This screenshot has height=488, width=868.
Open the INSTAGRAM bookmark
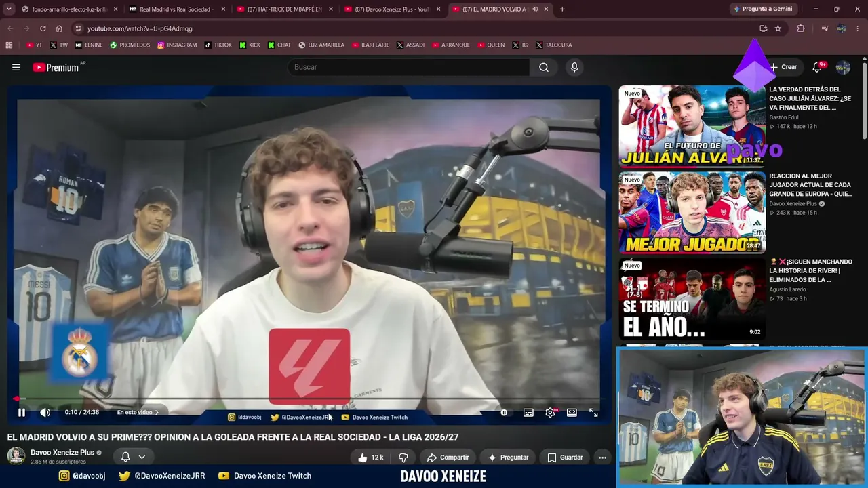177,45
